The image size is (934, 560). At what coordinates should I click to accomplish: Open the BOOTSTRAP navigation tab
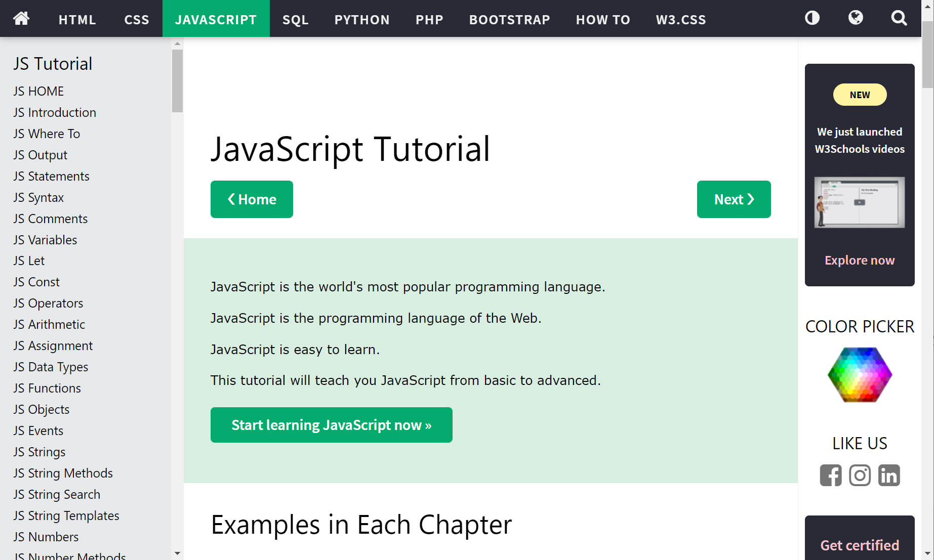click(510, 19)
